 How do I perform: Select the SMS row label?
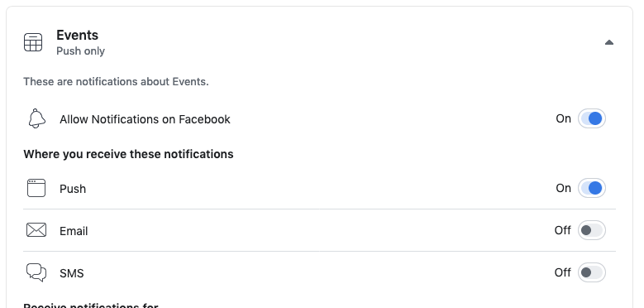pyautogui.click(x=71, y=273)
